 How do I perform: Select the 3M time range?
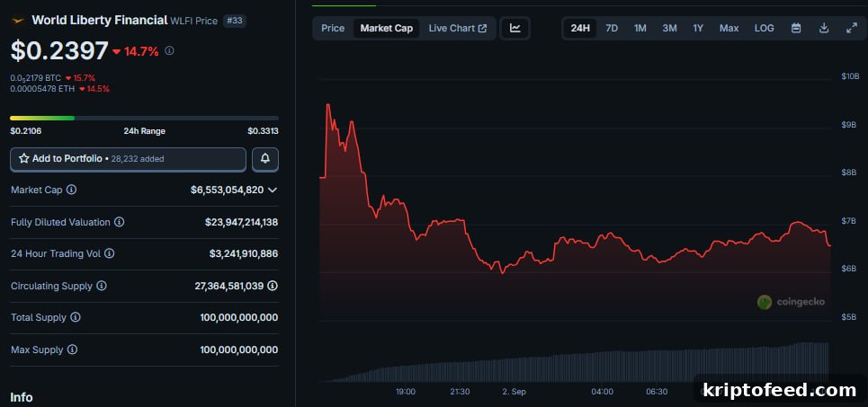pos(670,28)
